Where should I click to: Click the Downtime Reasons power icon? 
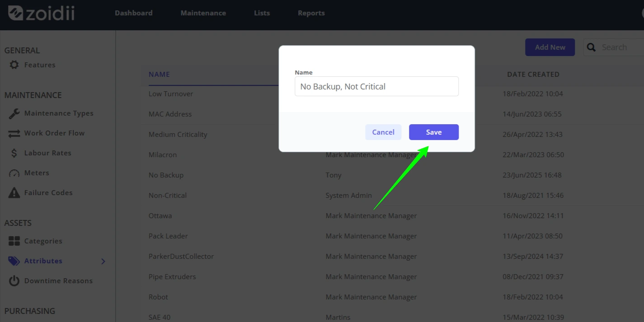[14, 281]
